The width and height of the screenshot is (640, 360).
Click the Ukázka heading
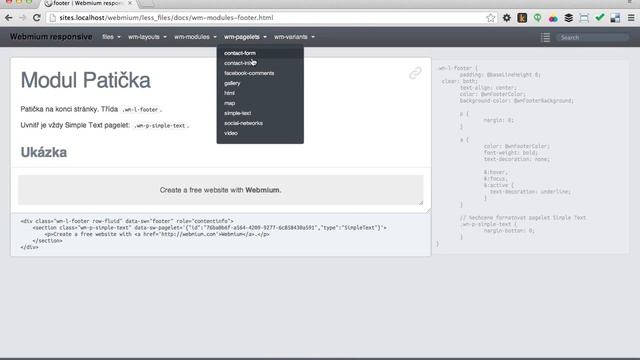44,152
